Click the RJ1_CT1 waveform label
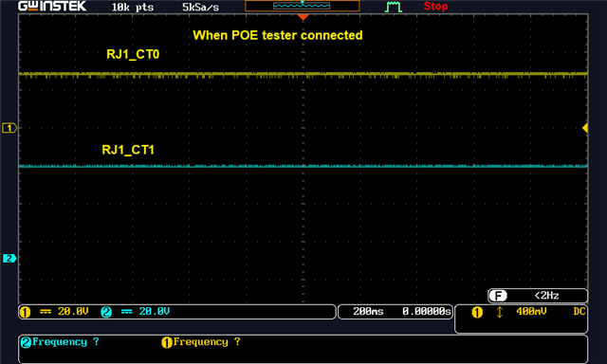The image size is (607, 364). (128, 150)
